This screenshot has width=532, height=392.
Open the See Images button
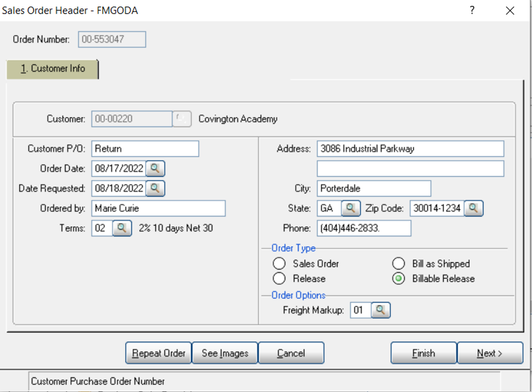(x=225, y=353)
